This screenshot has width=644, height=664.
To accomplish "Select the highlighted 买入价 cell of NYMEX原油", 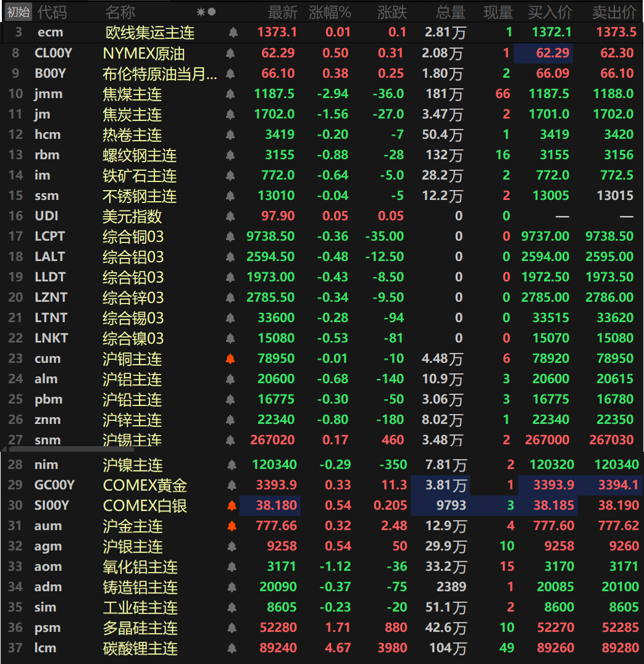I will tap(543, 54).
